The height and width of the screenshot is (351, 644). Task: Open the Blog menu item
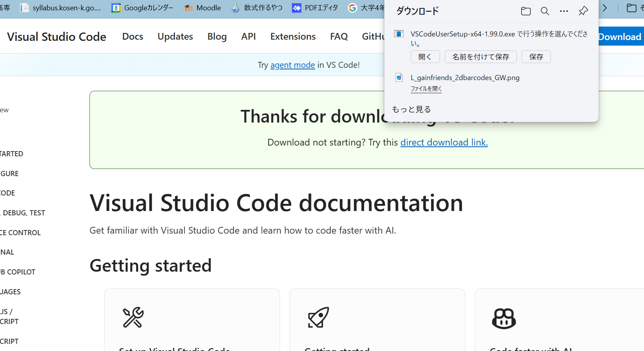pos(217,36)
